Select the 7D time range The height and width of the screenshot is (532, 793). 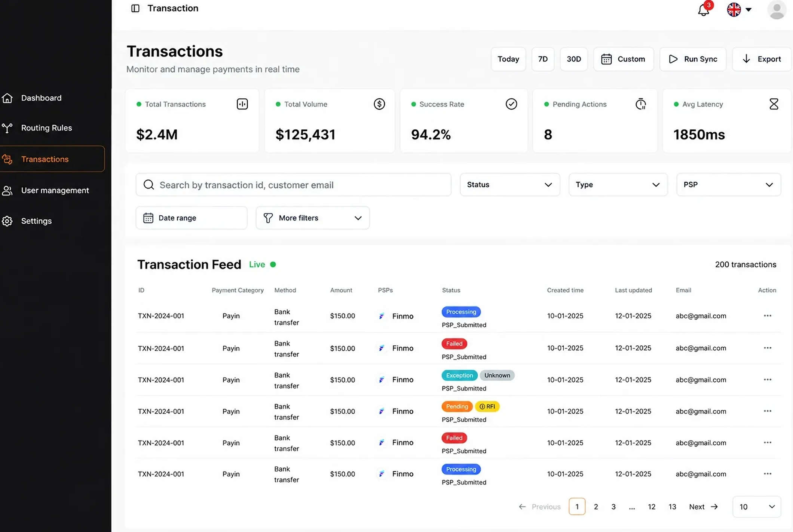pyautogui.click(x=543, y=59)
